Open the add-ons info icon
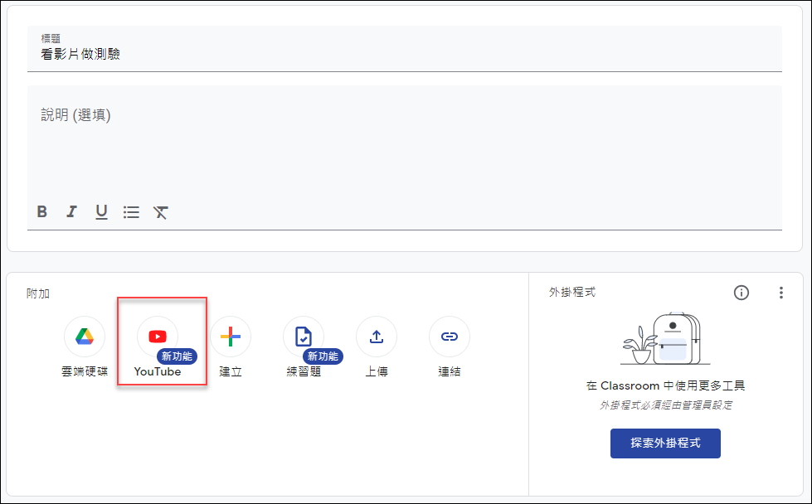Image resolution: width=812 pixels, height=504 pixels. [x=741, y=293]
